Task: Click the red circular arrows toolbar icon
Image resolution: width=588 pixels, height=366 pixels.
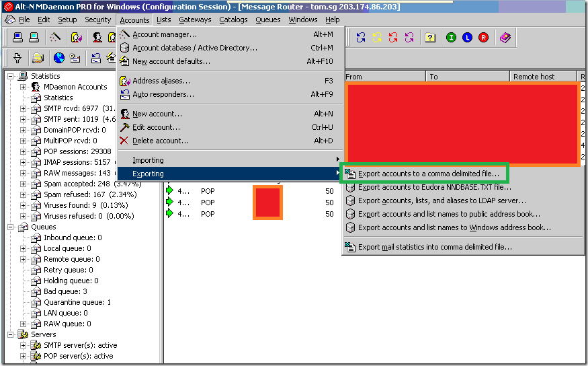Action: coord(393,37)
